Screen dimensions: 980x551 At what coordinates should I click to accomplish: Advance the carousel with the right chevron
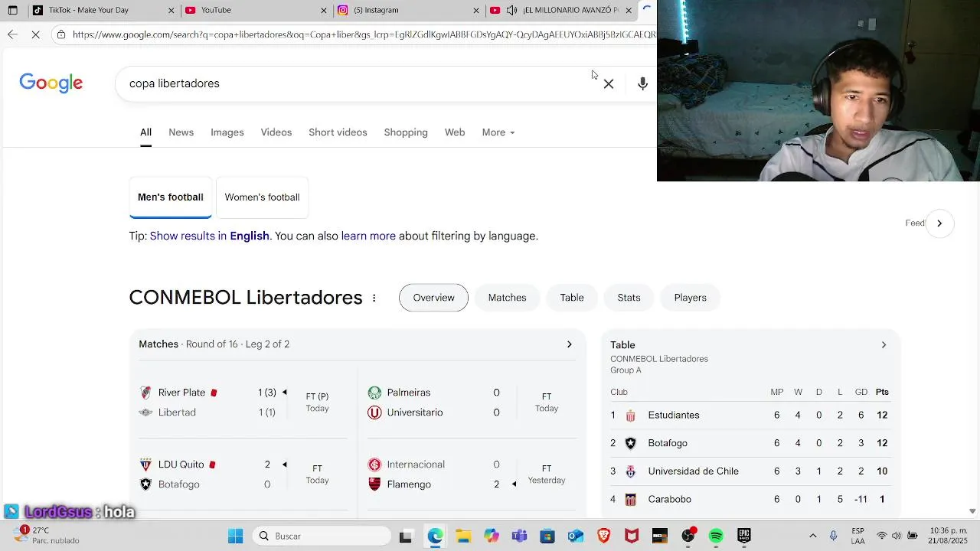[x=939, y=223]
